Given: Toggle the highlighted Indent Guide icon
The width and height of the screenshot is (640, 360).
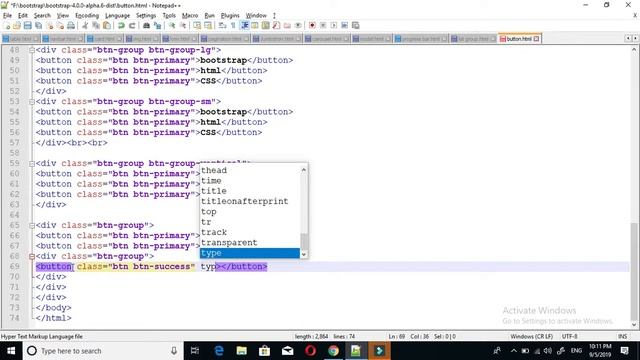Looking at the screenshot, I should click(244, 25).
